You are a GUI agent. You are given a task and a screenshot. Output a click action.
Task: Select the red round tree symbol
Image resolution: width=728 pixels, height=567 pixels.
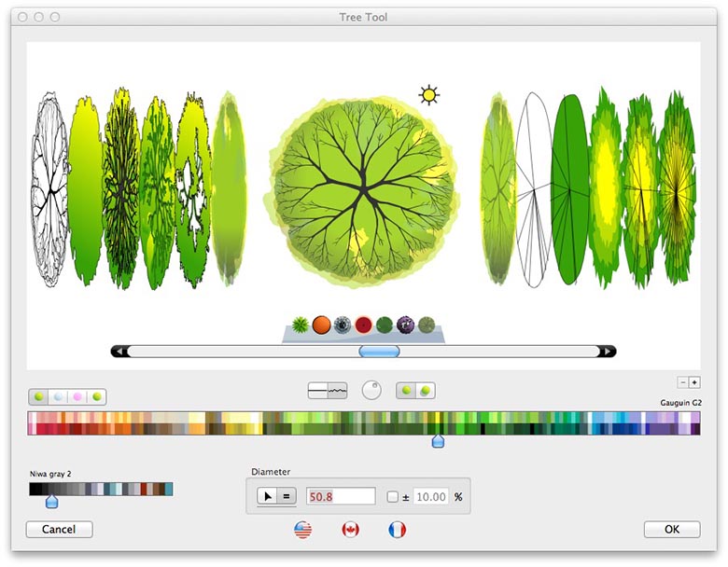click(363, 325)
